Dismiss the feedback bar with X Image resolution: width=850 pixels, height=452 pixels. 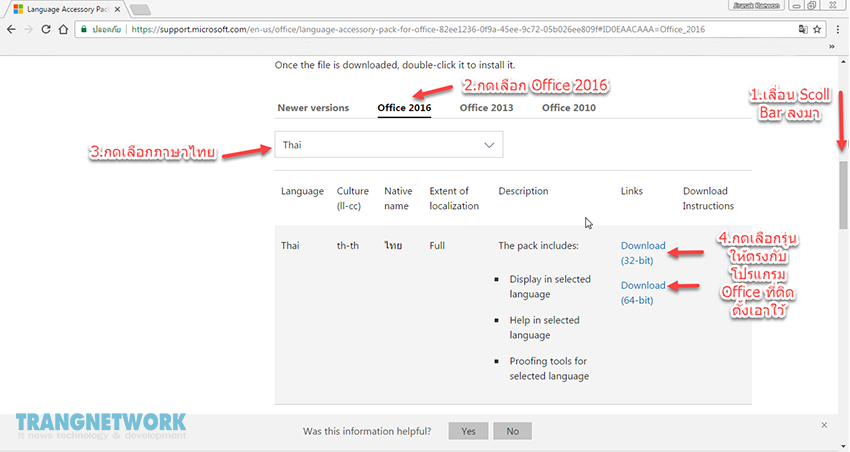click(x=824, y=425)
